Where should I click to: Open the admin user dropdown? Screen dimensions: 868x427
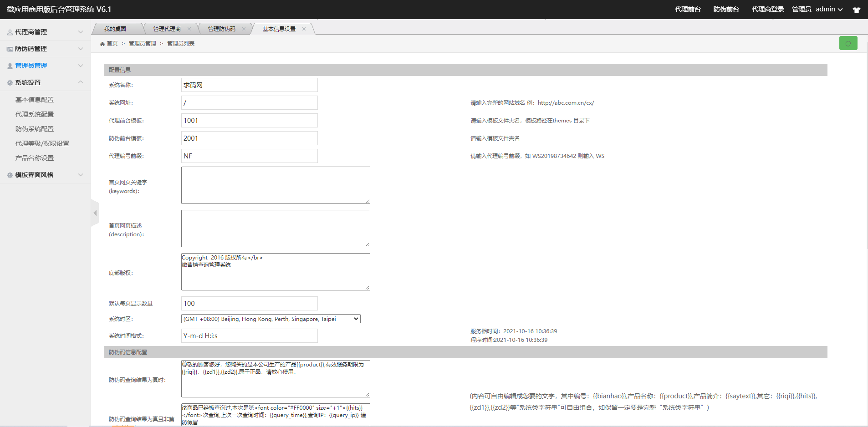(x=829, y=9)
